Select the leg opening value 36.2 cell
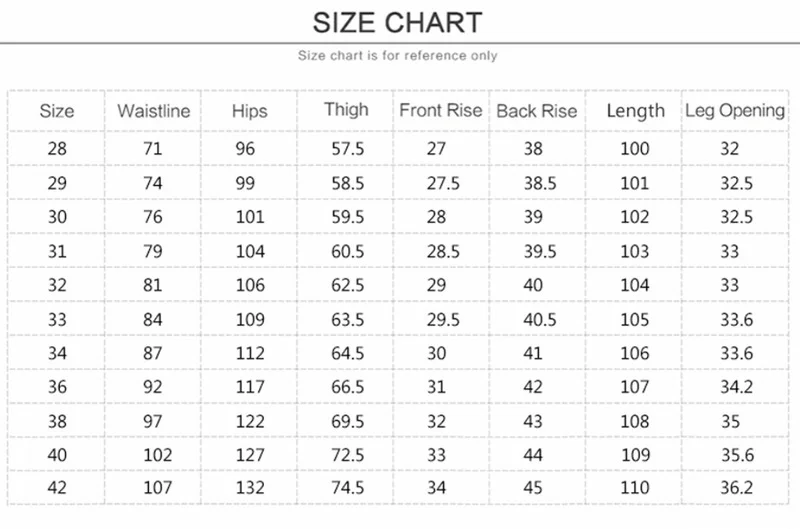This screenshot has height=529, width=800. pos(735,488)
